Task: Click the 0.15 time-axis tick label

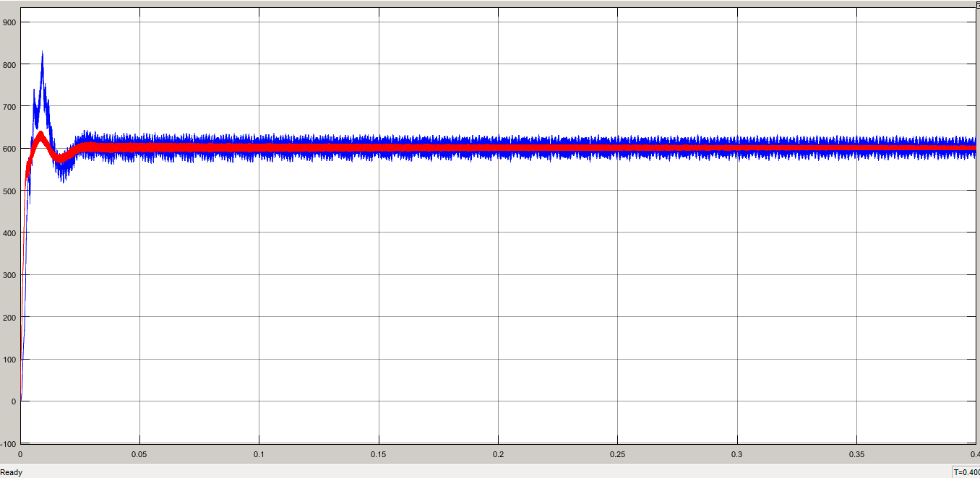Action: click(x=379, y=455)
